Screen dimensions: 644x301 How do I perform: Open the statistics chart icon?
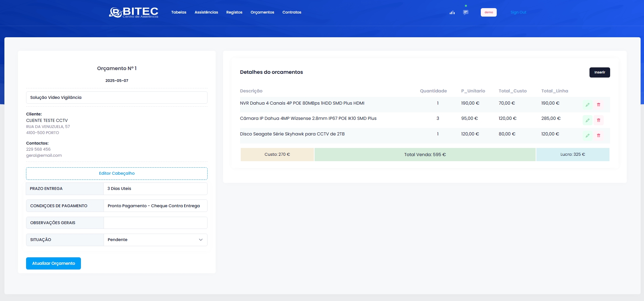click(452, 13)
